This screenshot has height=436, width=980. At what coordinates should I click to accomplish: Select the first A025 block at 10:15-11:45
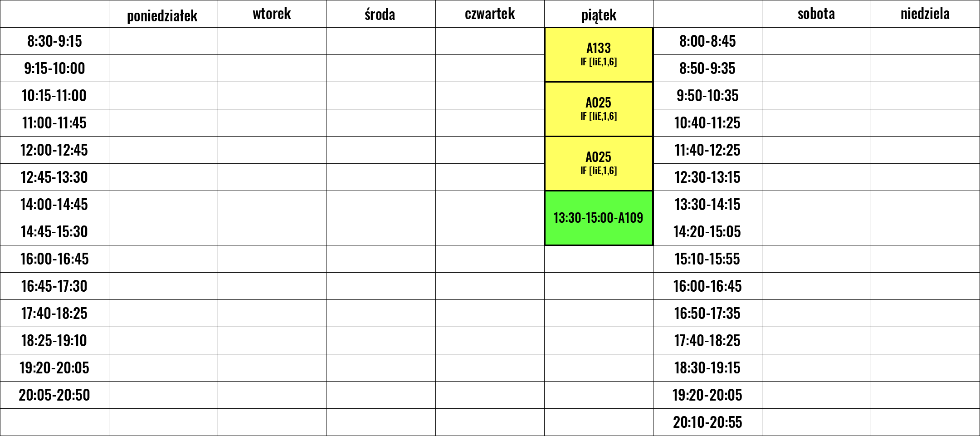(x=599, y=109)
